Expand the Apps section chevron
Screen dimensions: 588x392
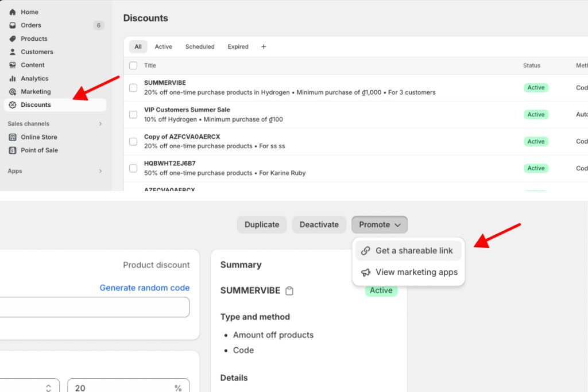pos(100,171)
